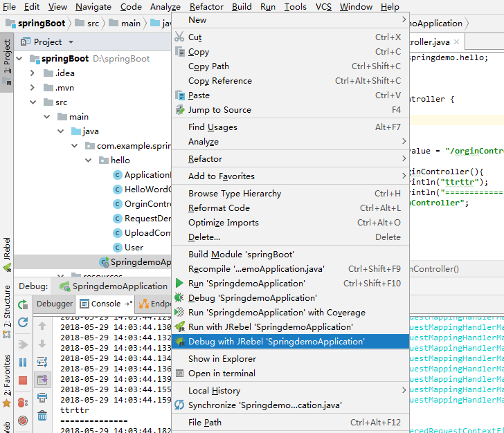Click the Paste clipboard icon
504x433 pixels.
pos(180,95)
